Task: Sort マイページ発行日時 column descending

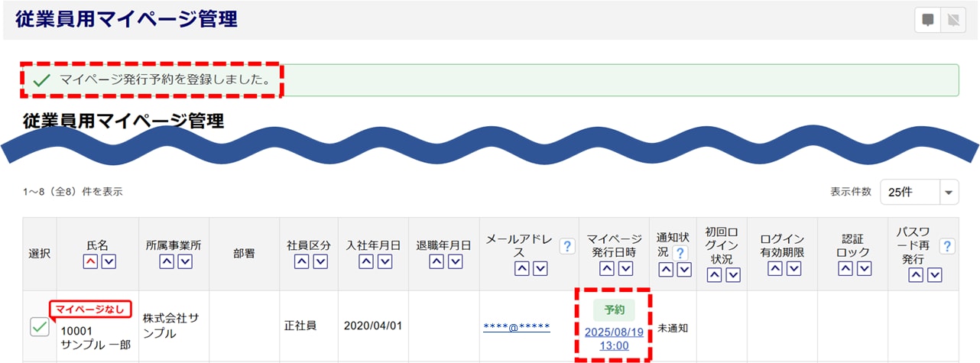Action: click(x=626, y=268)
